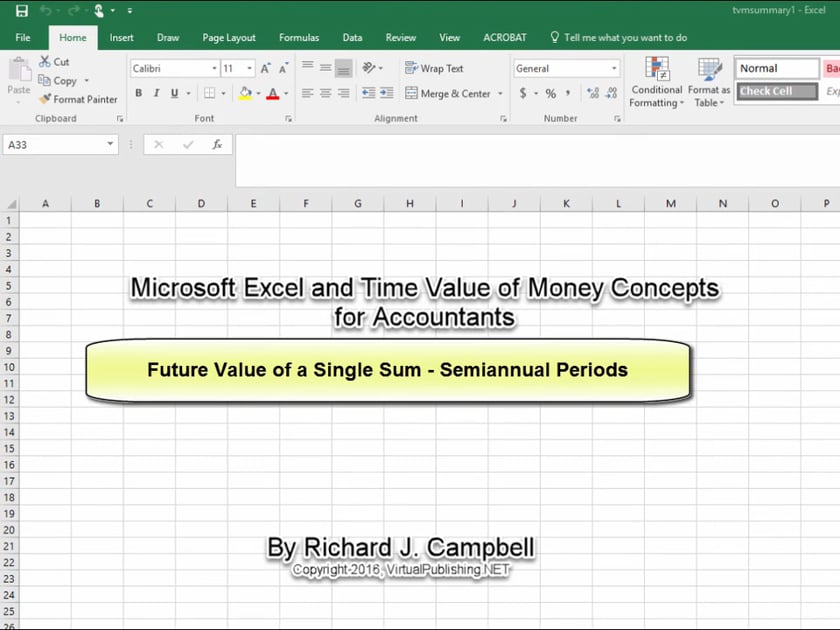
Task: Click the Name Box showing A33
Action: point(60,145)
